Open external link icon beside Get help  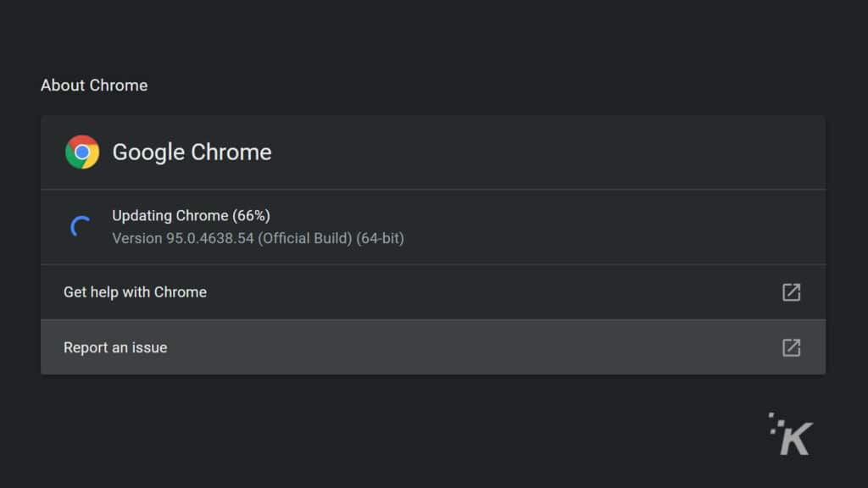coord(791,292)
